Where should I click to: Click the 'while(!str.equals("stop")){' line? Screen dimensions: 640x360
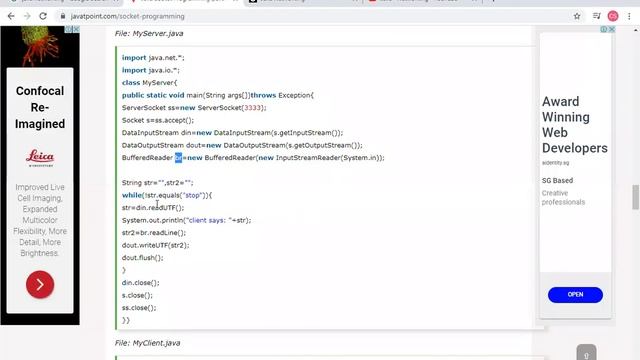point(167,196)
